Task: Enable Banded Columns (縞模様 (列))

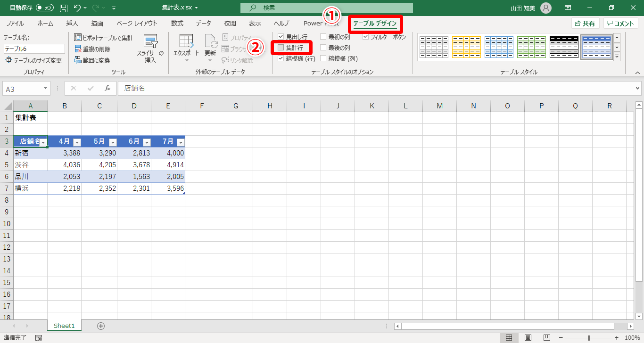Action: (x=323, y=58)
